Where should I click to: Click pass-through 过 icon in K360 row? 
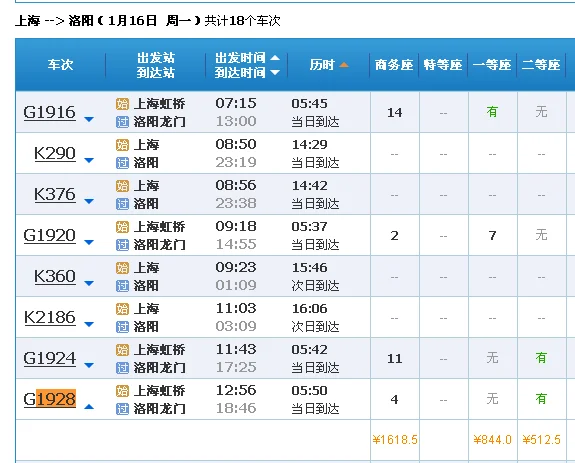coord(122,286)
